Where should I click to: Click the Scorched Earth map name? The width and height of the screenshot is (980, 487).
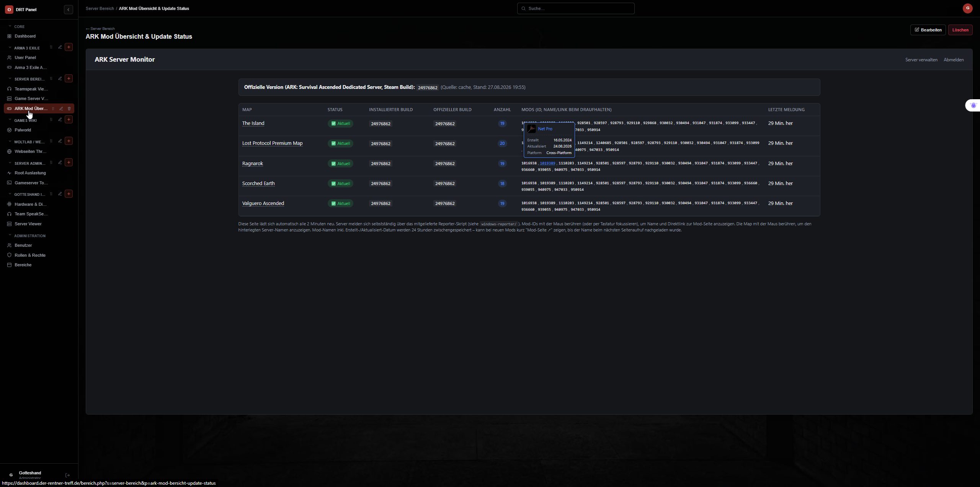[258, 184]
